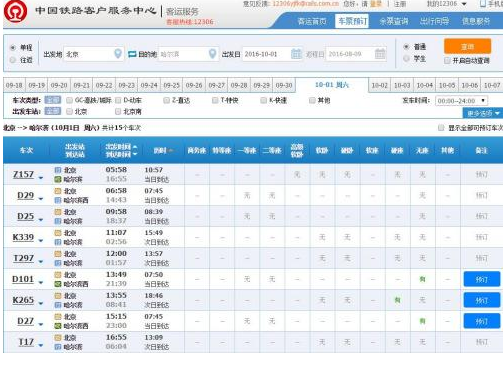The width and height of the screenshot is (504, 366).
Task: Open 出行向导 navigation tab
Action: pos(434,21)
